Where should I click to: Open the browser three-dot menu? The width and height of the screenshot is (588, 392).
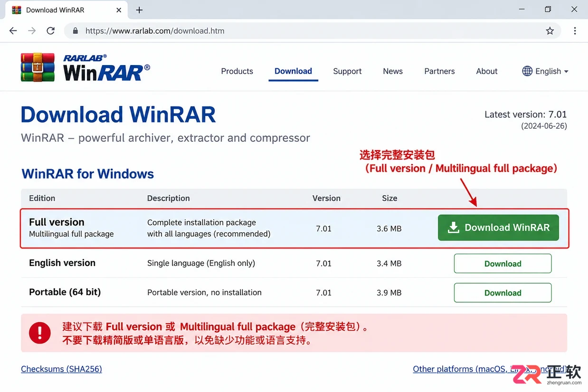pos(575,31)
